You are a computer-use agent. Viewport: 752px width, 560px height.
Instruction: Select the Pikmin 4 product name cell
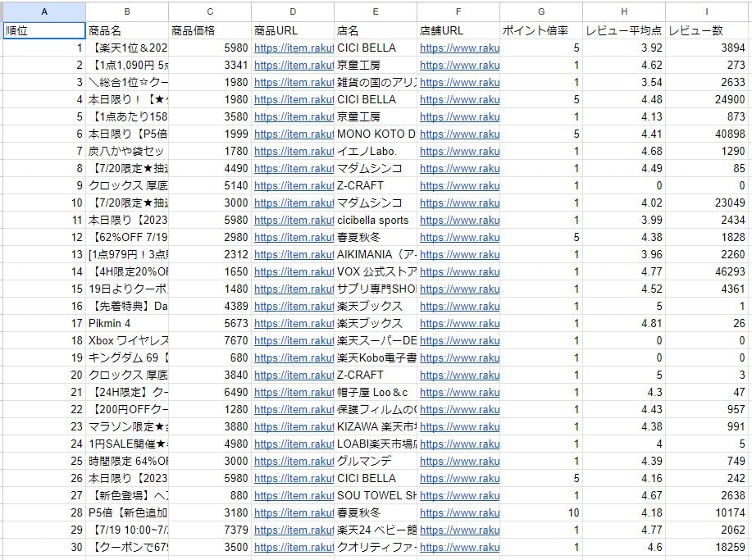127,324
